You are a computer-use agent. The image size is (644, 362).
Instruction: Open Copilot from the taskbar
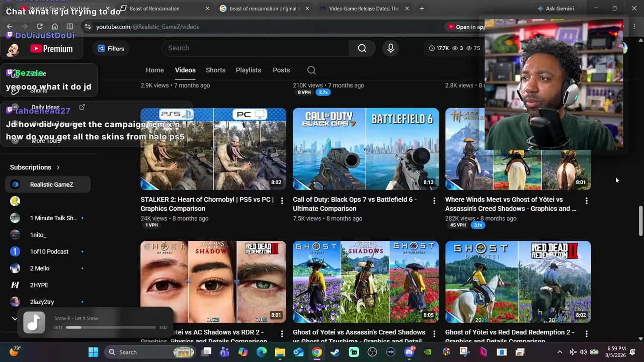click(x=243, y=352)
